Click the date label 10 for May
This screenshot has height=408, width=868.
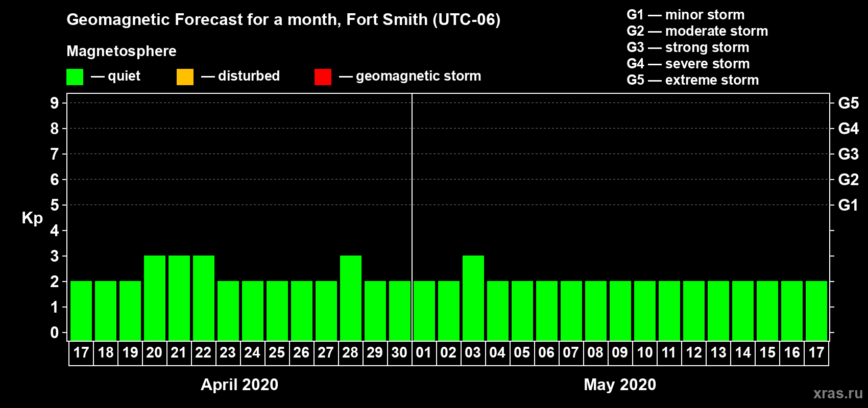[644, 352]
